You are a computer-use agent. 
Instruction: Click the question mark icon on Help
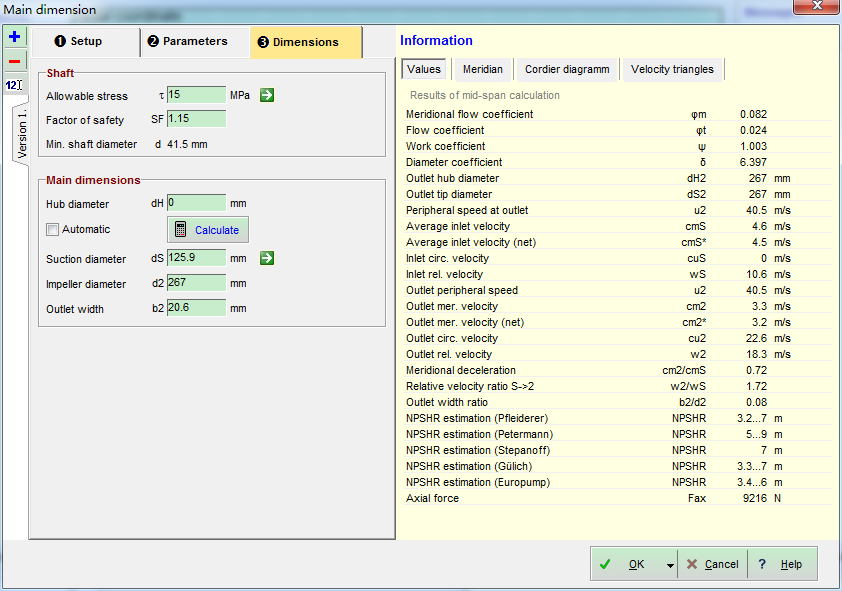click(x=762, y=564)
